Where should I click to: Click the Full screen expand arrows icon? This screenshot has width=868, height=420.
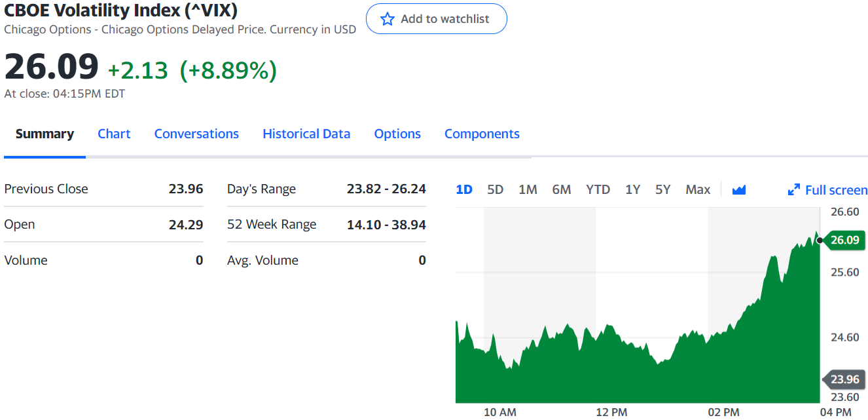[x=793, y=190]
